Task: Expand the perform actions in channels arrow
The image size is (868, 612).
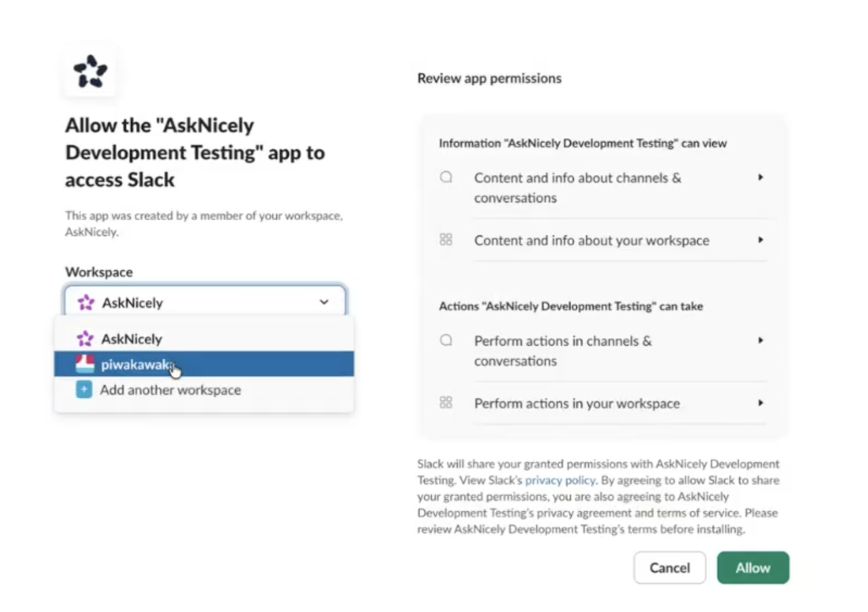Action: click(761, 340)
